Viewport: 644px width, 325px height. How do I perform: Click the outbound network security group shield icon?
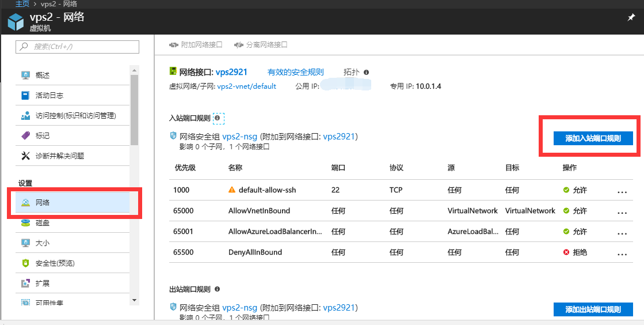click(x=173, y=307)
